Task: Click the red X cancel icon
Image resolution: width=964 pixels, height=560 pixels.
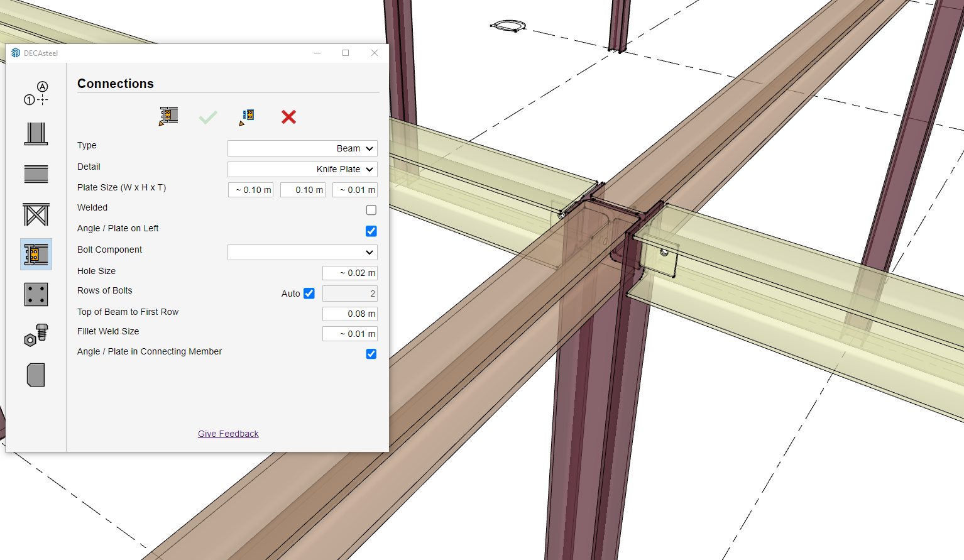Action: point(288,117)
